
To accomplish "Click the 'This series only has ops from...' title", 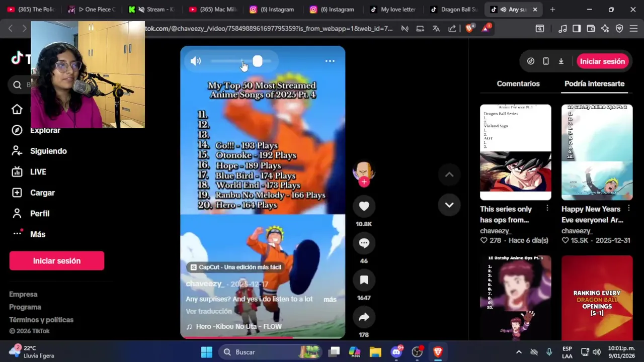I will pos(506,214).
